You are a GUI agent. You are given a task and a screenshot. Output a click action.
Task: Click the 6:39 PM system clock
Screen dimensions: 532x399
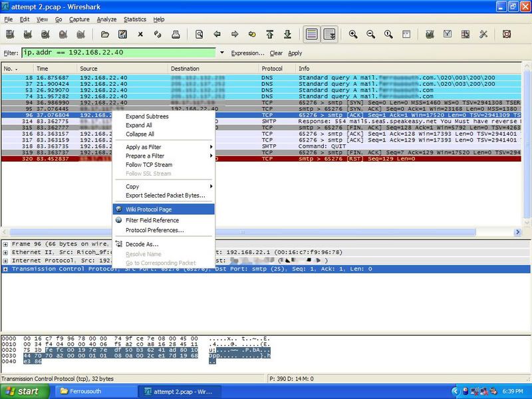tap(513, 391)
